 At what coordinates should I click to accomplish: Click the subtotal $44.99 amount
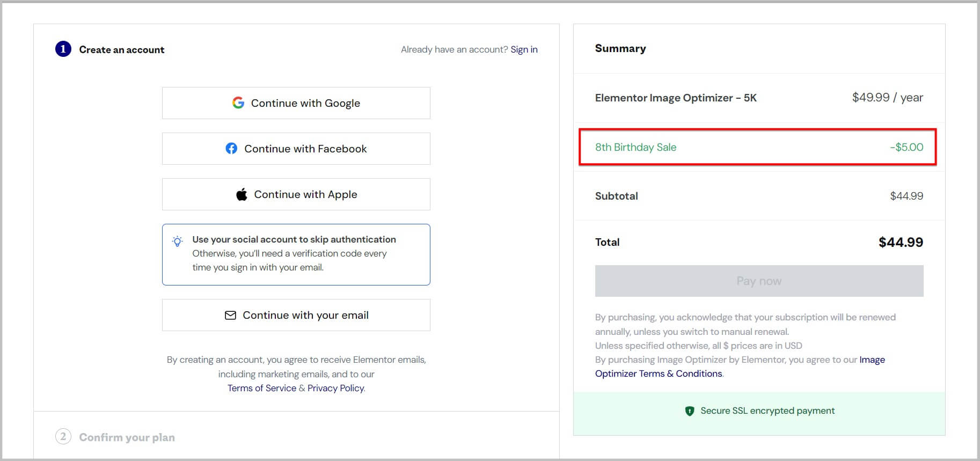[906, 196]
